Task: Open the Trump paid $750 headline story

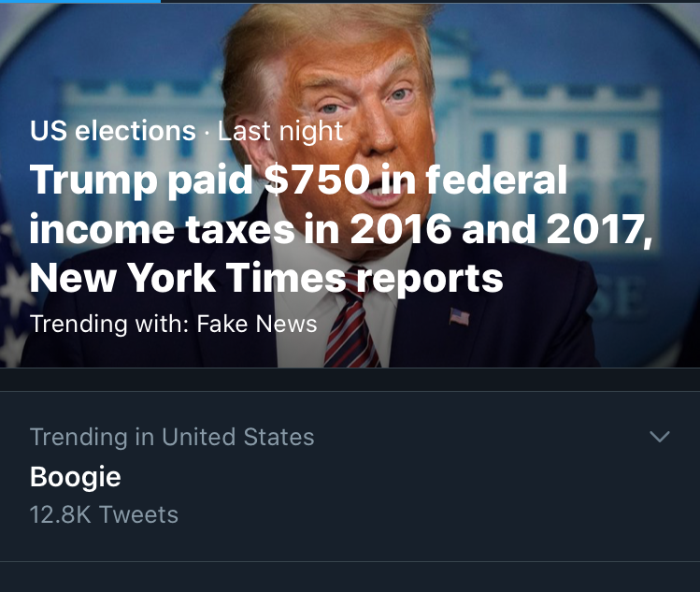Action: (341, 228)
